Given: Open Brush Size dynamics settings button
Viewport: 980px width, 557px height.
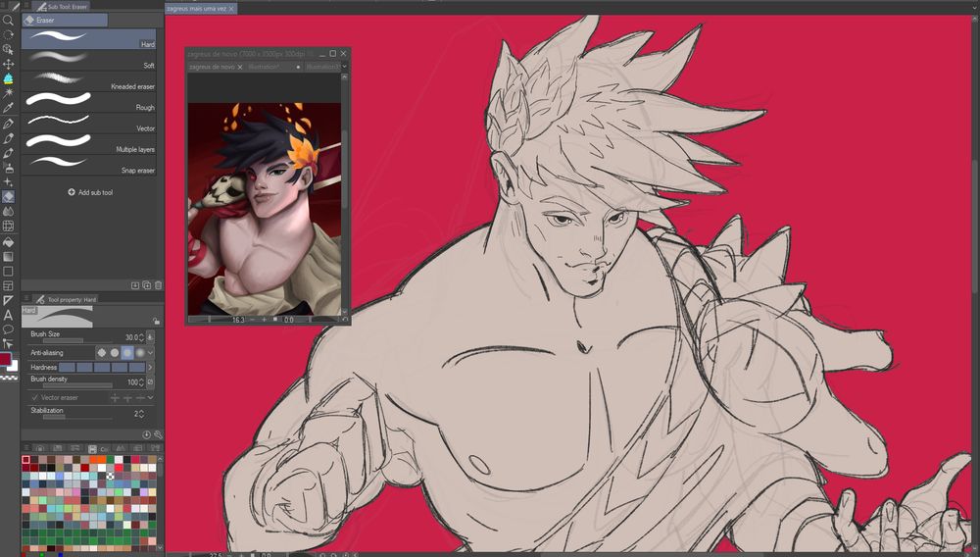Looking at the screenshot, I should click(x=150, y=337).
